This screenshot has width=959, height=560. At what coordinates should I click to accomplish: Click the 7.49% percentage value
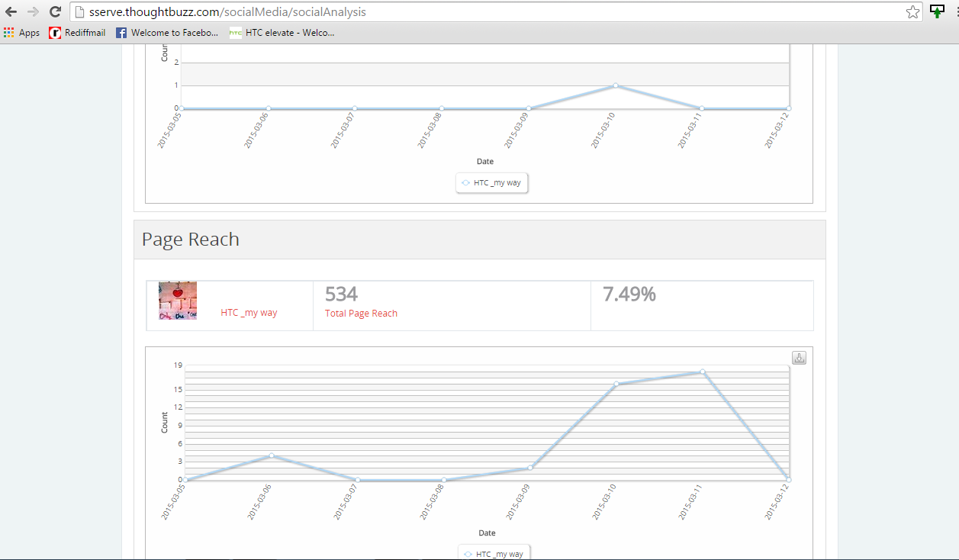(x=629, y=294)
